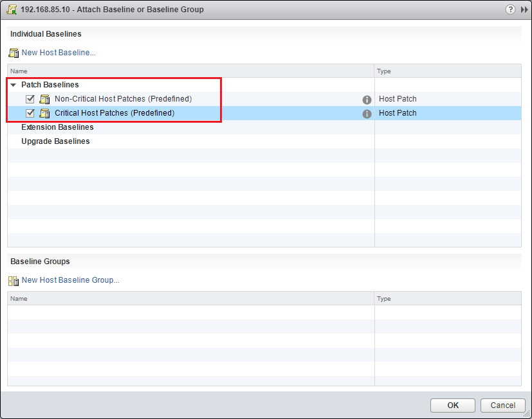Sort Baseline Groups by Type column header
This screenshot has height=419, width=532.
point(448,298)
